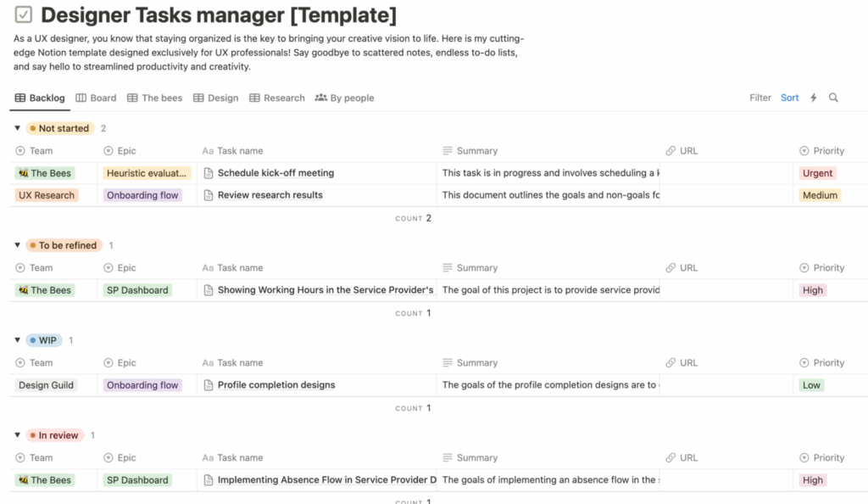Open page icon for Schedule kick-off meeting

pyautogui.click(x=209, y=173)
